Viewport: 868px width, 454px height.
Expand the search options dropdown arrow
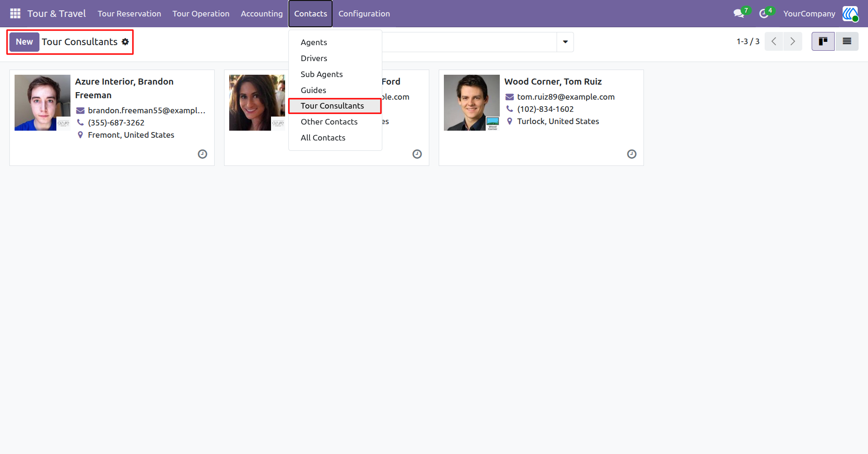click(565, 42)
